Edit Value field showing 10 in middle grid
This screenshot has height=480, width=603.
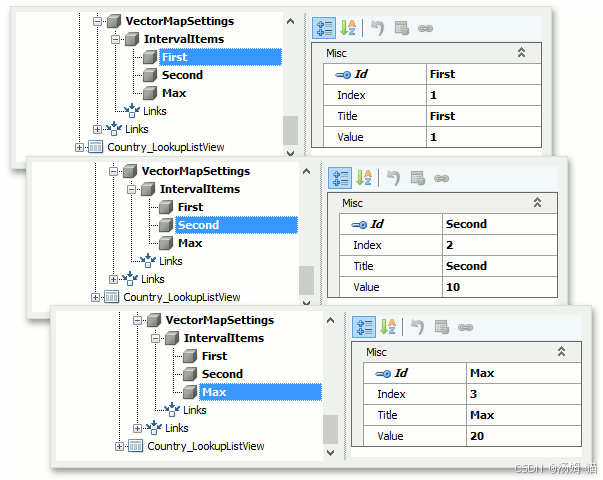pyautogui.click(x=499, y=287)
